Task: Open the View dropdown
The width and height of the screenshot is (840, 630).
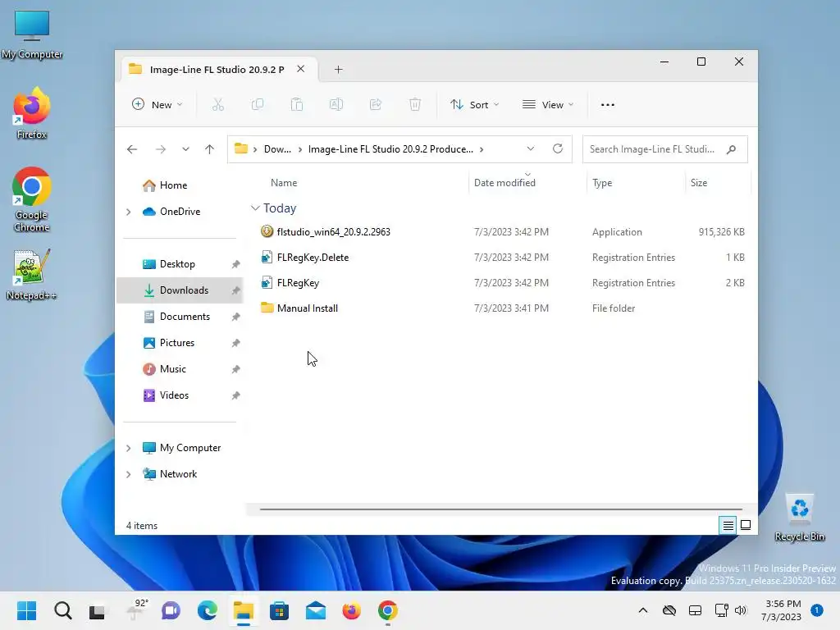Action: point(548,104)
